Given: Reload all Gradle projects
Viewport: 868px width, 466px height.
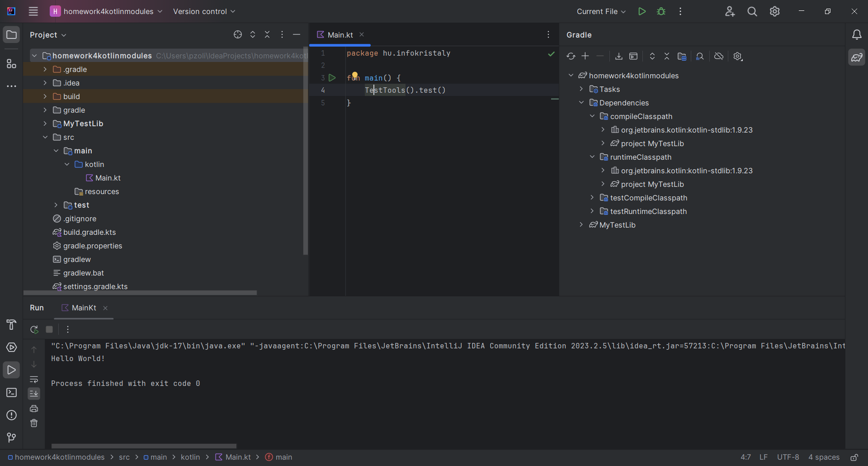Looking at the screenshot, I should click(571, 57).
